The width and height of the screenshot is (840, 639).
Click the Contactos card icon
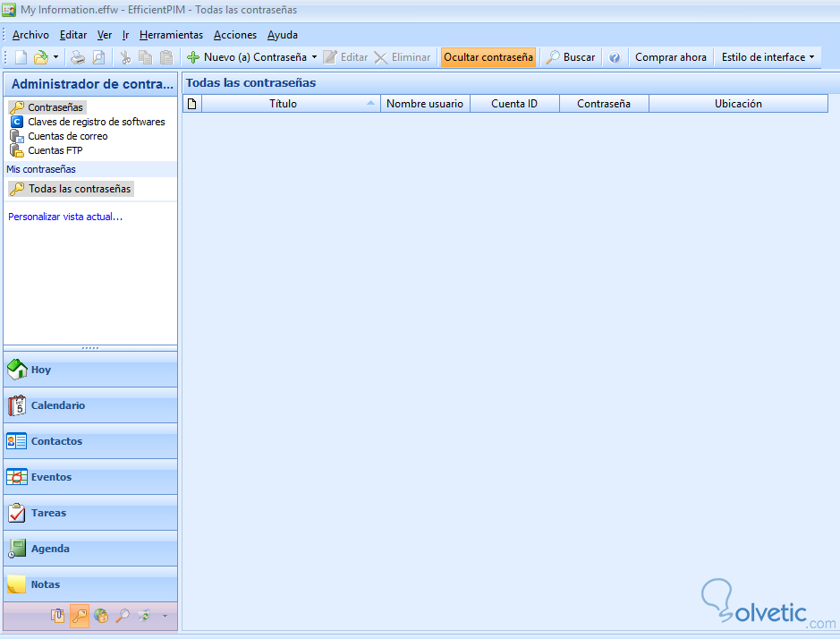point(17,441)
